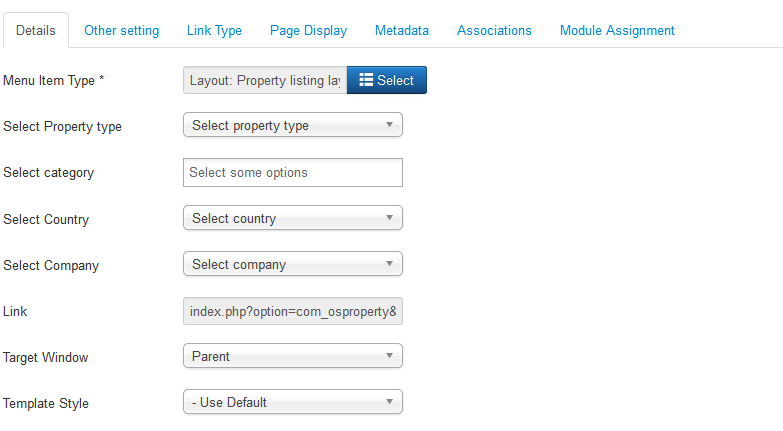
Task: Open the Module Assignment tab
Action: (617, 30)
